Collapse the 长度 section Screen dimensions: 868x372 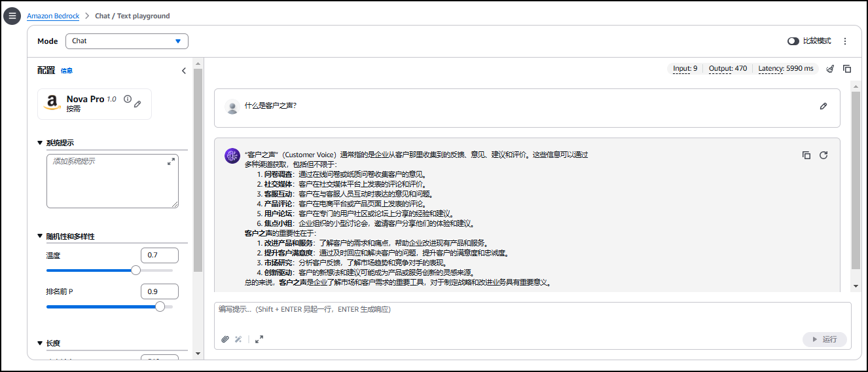click(x=40, y=343)
